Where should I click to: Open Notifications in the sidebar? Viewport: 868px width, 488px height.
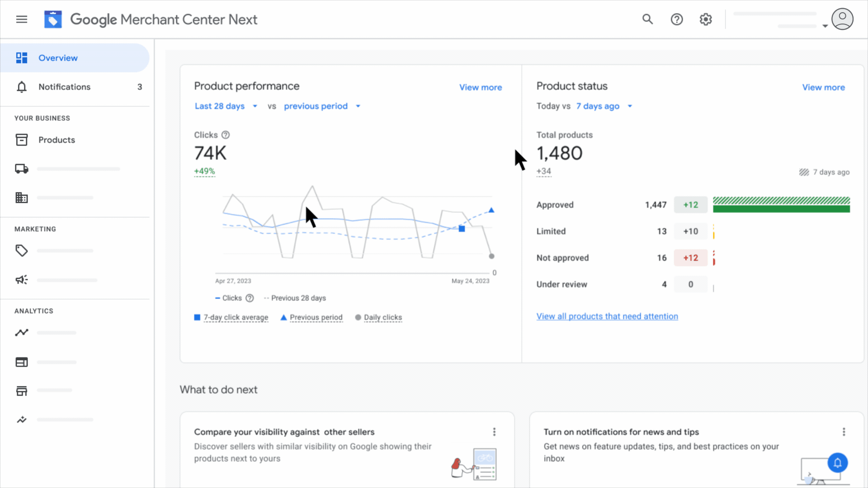[75, 87]
